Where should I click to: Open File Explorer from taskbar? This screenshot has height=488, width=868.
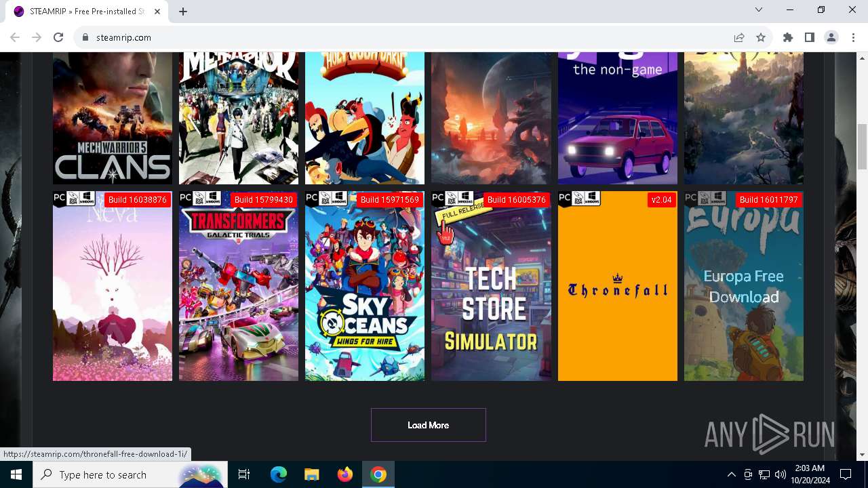click(x=311, y=474)
